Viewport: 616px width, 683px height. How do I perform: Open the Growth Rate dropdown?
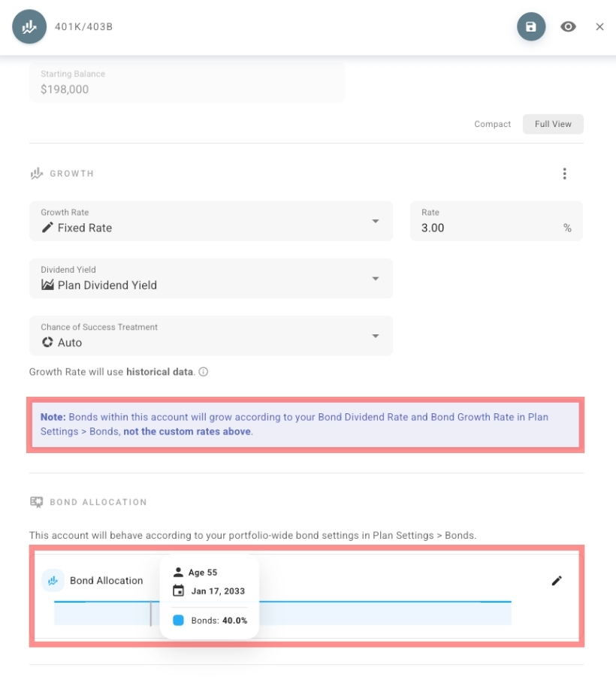(210, 221)
